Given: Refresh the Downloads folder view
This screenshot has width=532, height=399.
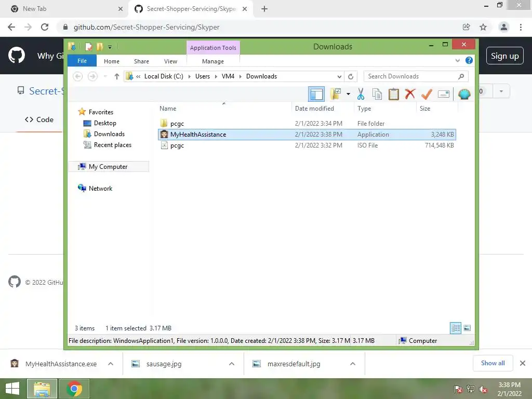Looking at the screenshot, I should 351,76.
